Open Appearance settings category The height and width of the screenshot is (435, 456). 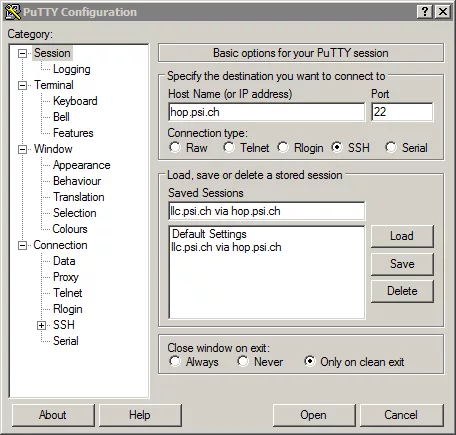pos(82,165)
